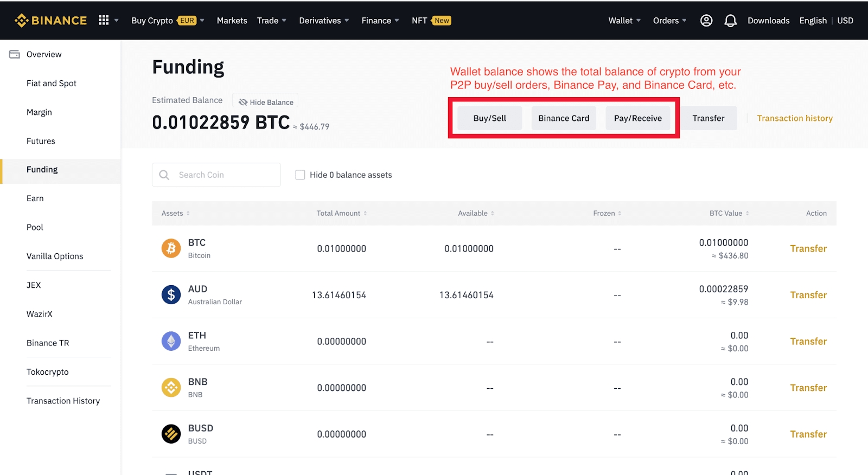
Task: Enable Hide 0 balance assets checkbox
Action: (x=300, y=175)
